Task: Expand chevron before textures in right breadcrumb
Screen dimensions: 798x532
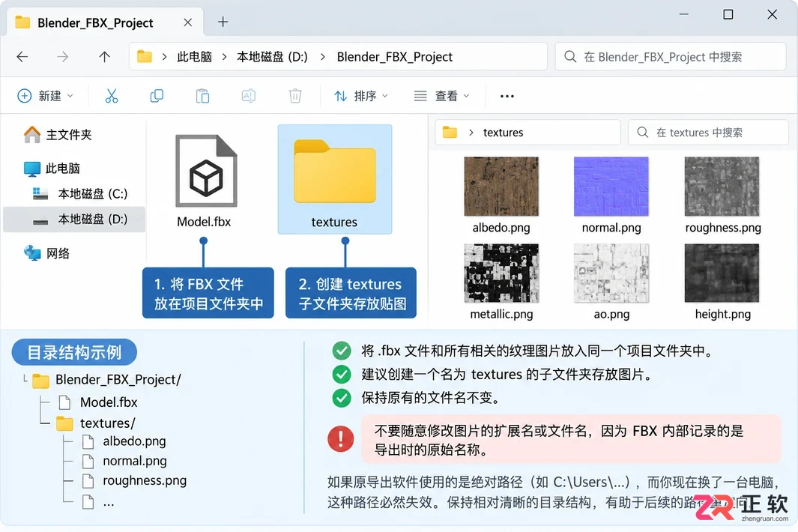Action: (471, 133)
